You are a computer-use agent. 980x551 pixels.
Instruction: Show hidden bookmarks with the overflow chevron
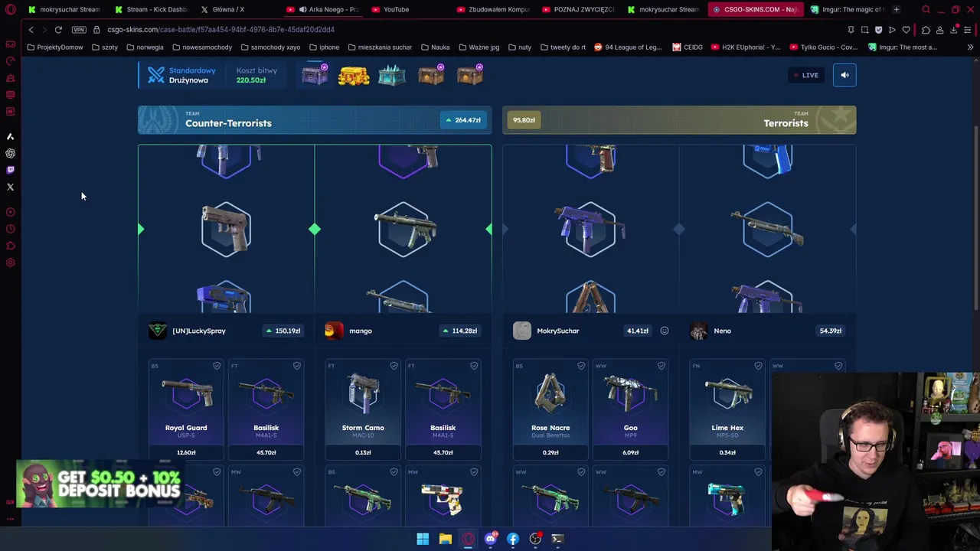coord(970,47)
